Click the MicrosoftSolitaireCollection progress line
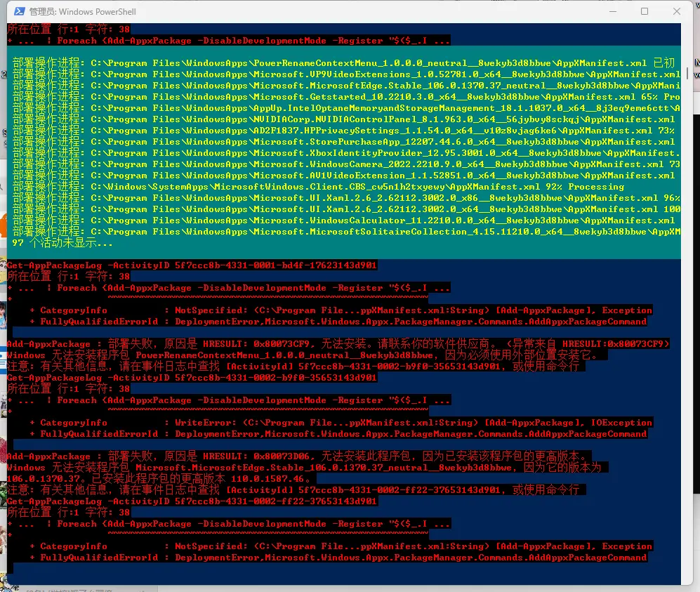This screenshot has height=592, width=700. coord(346,232)
